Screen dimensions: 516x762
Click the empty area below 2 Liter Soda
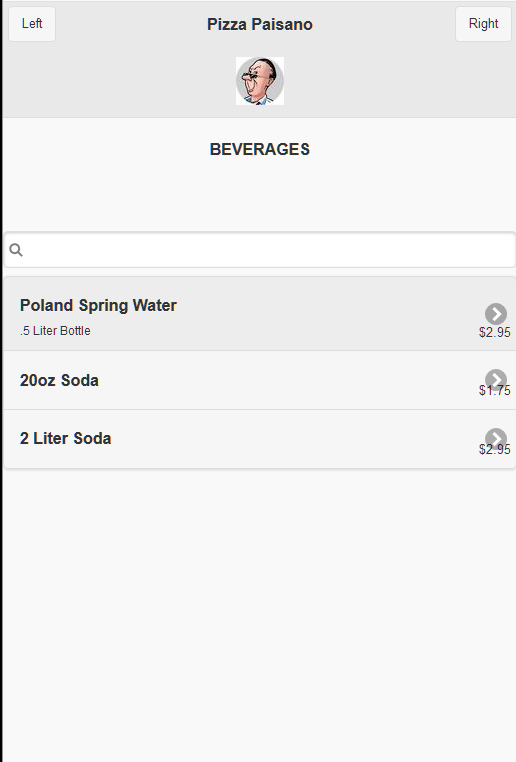[260, 615]
